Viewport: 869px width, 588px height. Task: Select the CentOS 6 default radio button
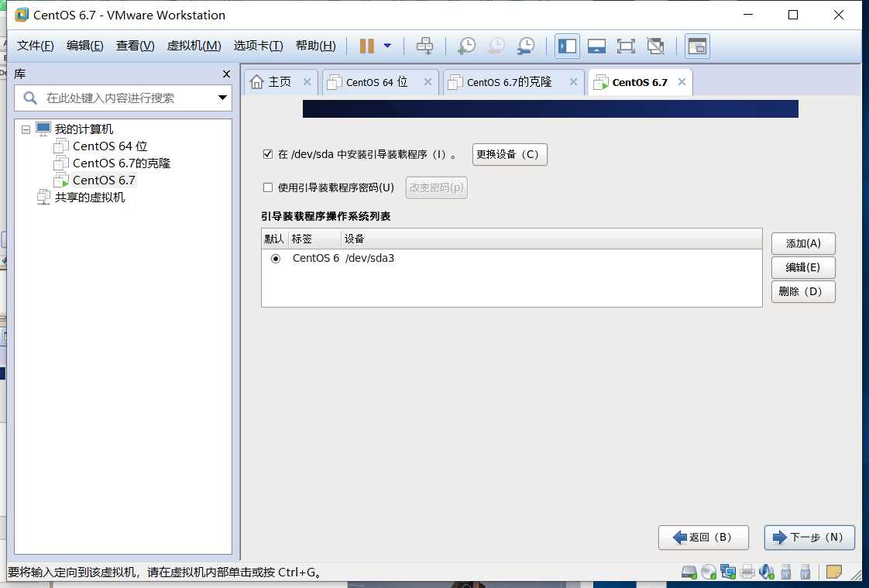click(276, 259)
